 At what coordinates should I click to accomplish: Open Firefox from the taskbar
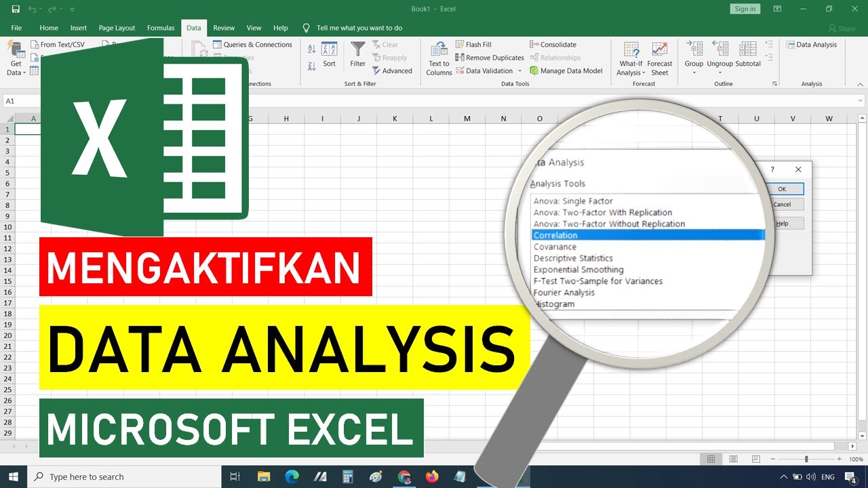pos(432,476)
